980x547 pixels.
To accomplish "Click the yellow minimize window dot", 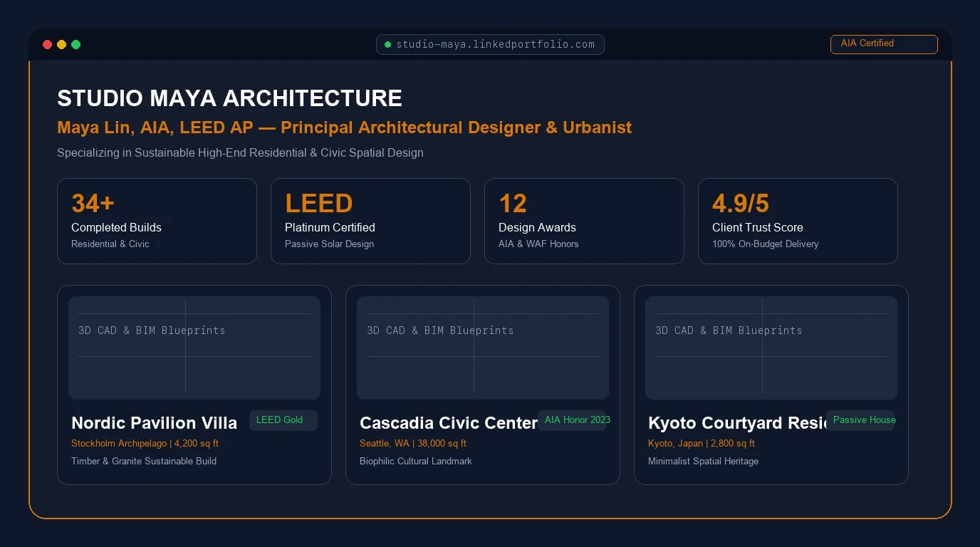I will coord(62,45).
